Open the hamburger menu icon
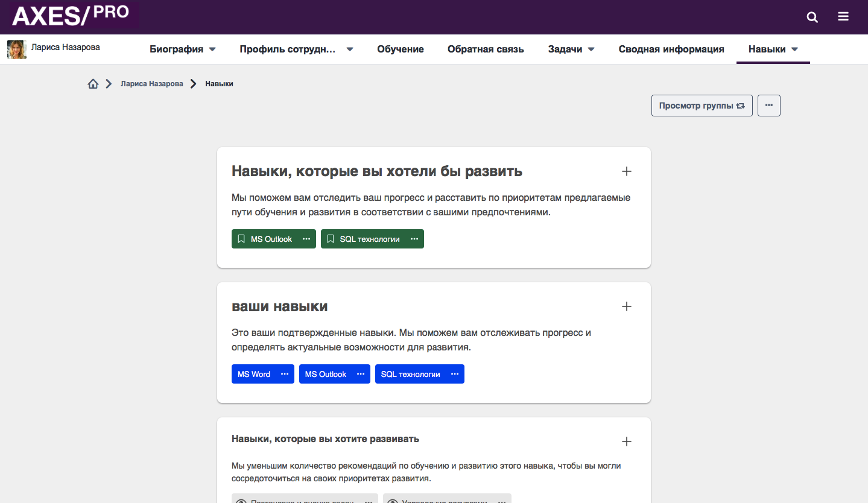 843,17
